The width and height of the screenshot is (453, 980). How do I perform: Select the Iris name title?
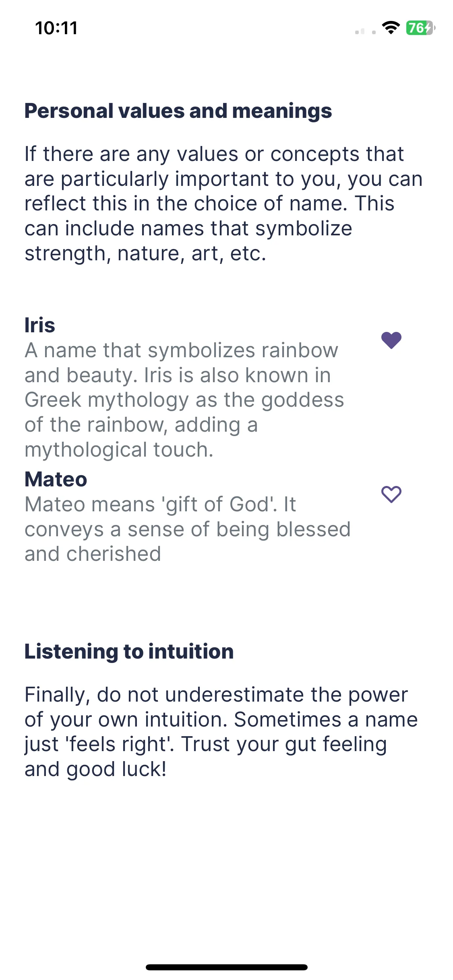pos(39,325)
